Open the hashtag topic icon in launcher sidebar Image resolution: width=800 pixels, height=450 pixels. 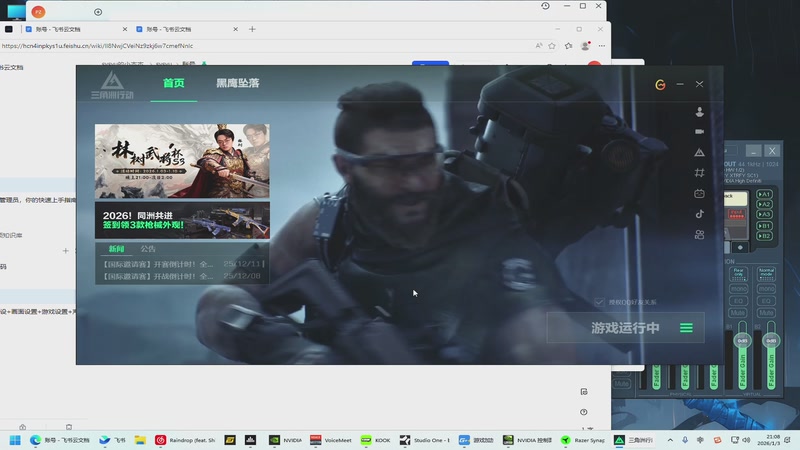699,173
